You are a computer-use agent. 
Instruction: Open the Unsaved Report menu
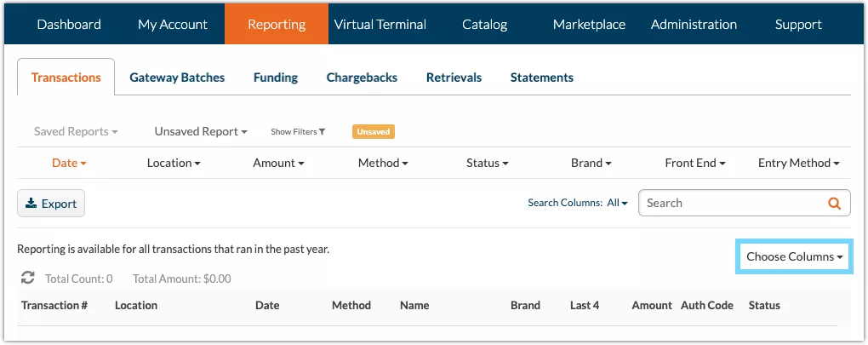[201, 132]
